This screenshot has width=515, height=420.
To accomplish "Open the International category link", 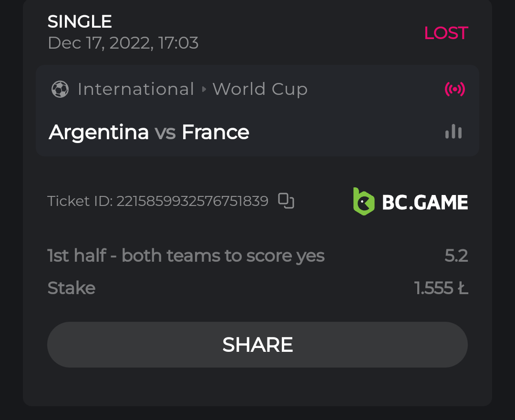I will [136, 89].
